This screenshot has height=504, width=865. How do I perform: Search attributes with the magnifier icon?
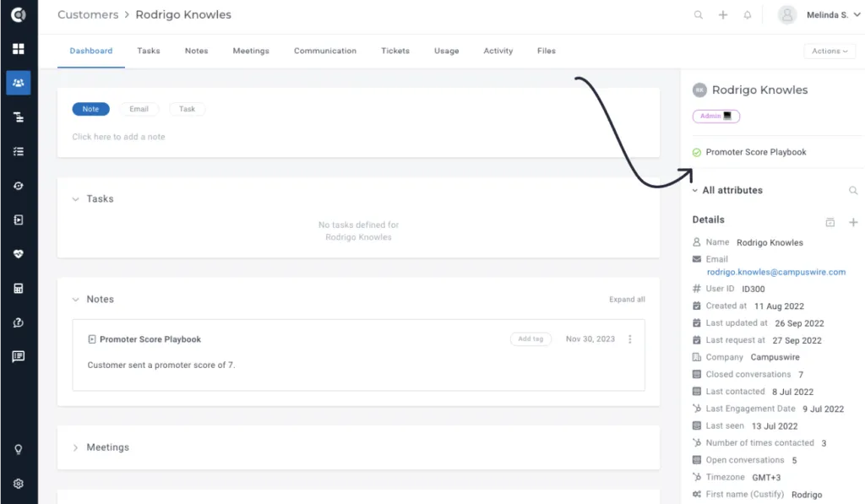tap(853, 190)
